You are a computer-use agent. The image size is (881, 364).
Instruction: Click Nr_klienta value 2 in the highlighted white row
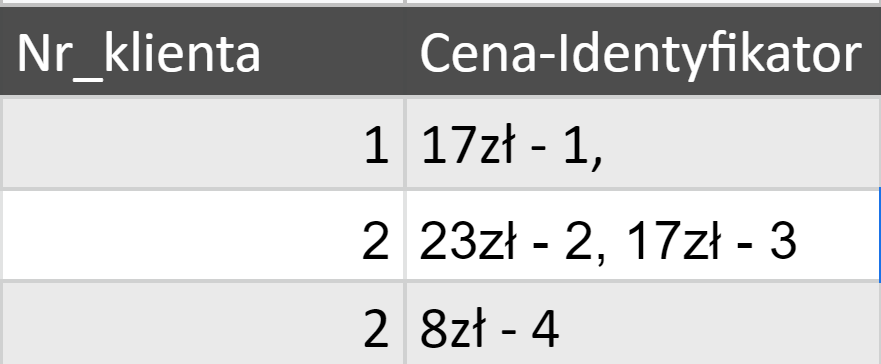203,235
